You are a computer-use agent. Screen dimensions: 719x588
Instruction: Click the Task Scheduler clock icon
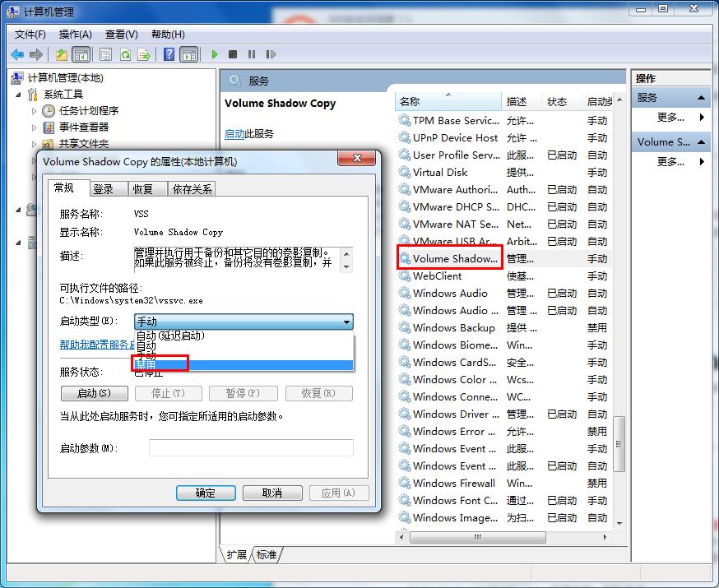tap(49, 111)
